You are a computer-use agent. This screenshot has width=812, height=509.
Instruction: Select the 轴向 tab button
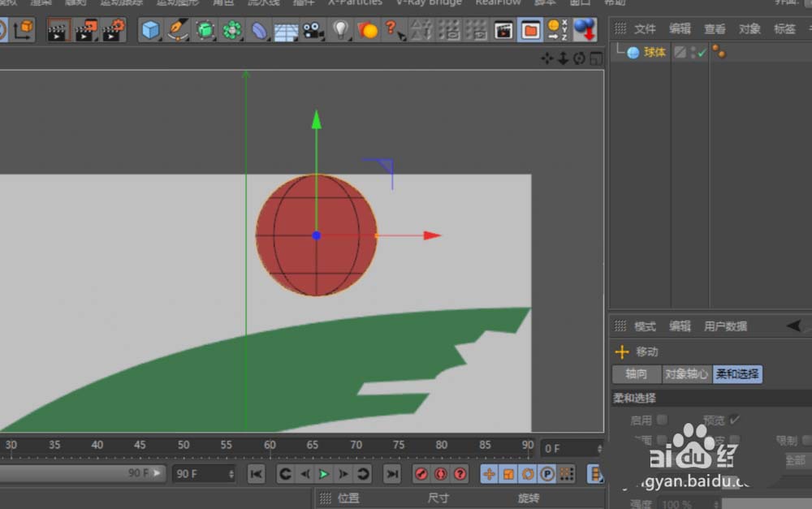(x=637, y=374)
